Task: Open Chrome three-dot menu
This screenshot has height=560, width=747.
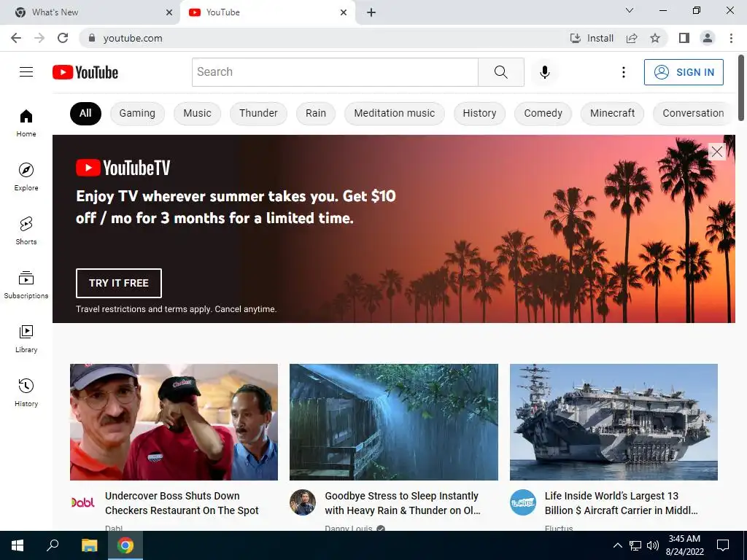Action: click(x=731, y=38)
